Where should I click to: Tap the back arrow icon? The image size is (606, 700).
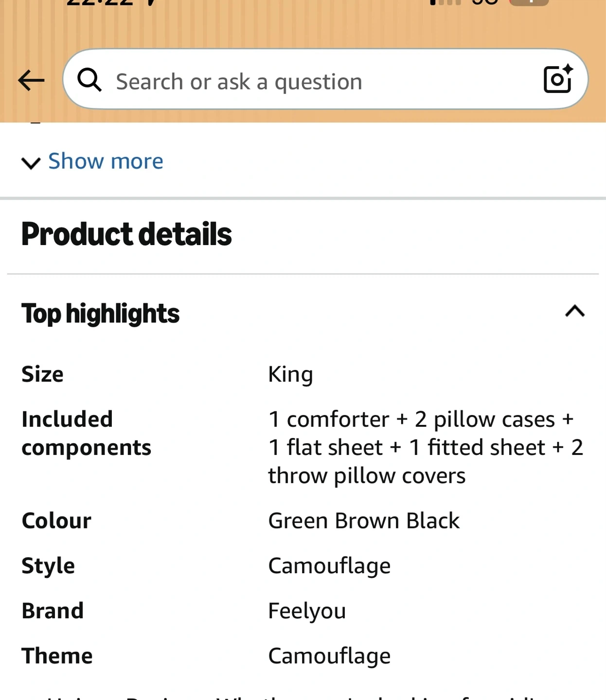[x=32, y=81]
